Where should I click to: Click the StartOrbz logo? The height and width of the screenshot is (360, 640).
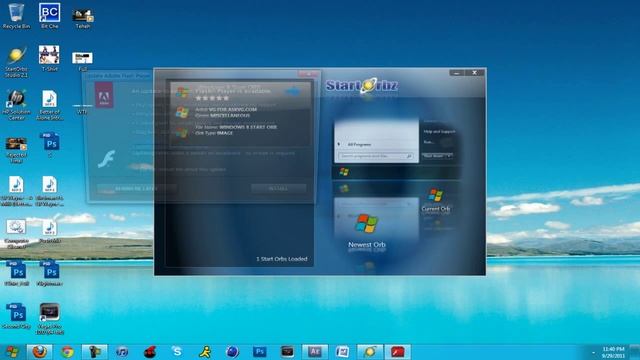click(362, 86)
